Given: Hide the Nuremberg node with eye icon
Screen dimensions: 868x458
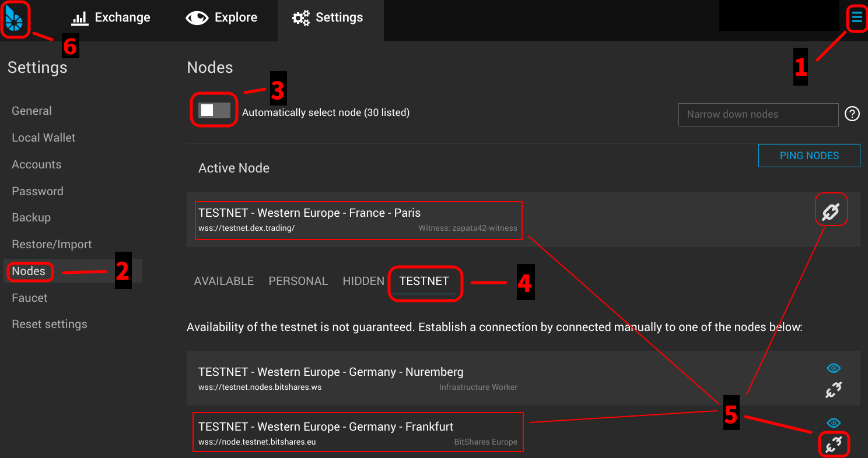Looking at the screenshot, I should click(x=834, y=368).
